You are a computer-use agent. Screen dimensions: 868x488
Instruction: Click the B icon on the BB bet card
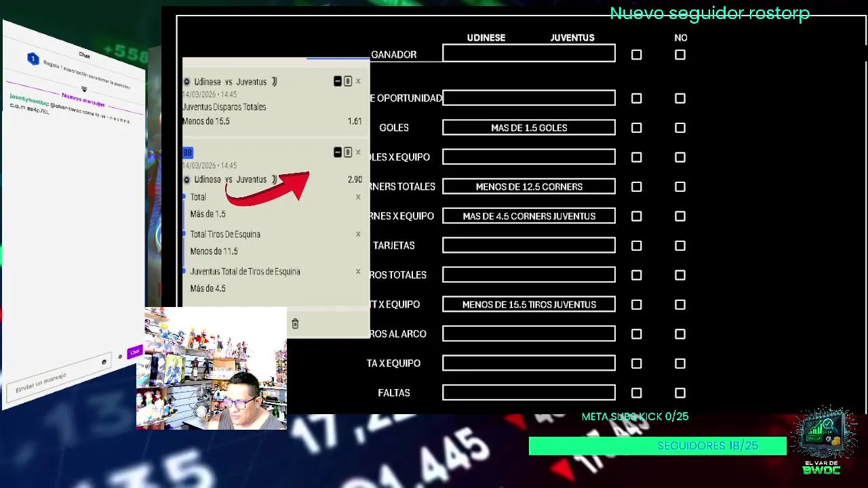[x=348, y=152]
